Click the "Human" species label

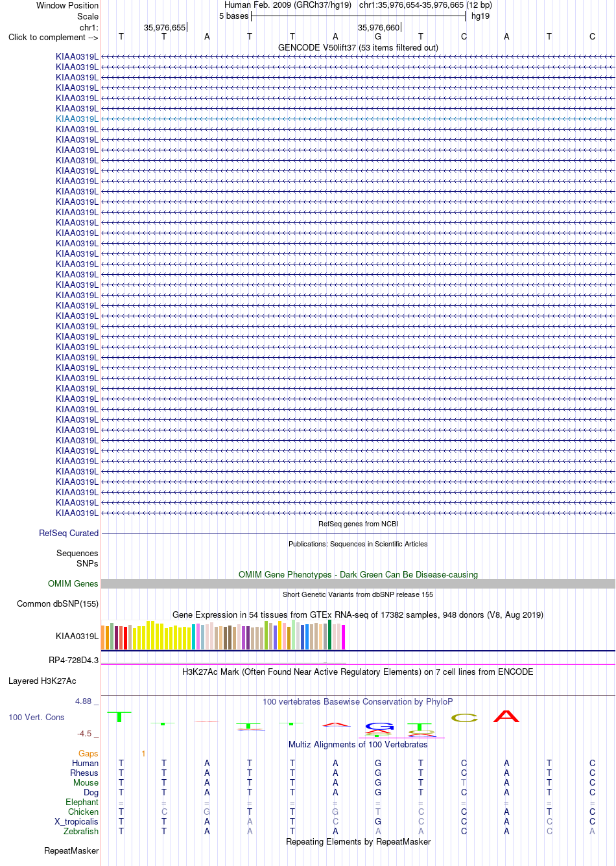pyautogui.click(x=85, y=763)
